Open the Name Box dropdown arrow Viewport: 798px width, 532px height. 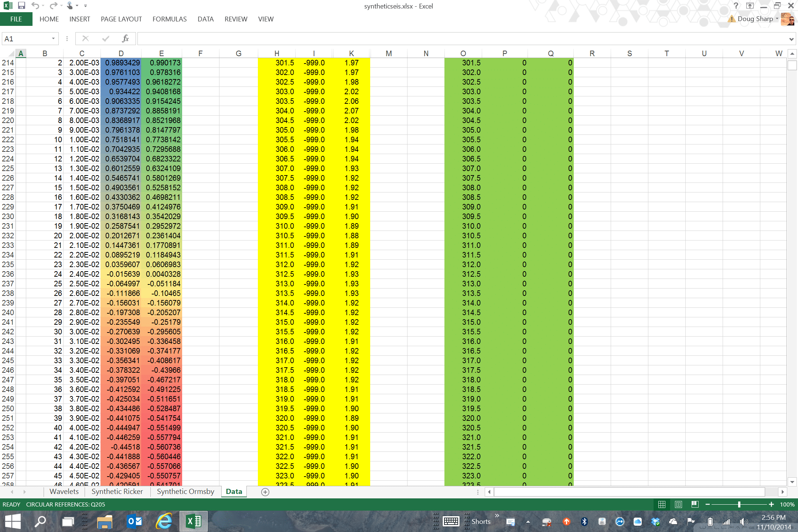coord(53,38)
